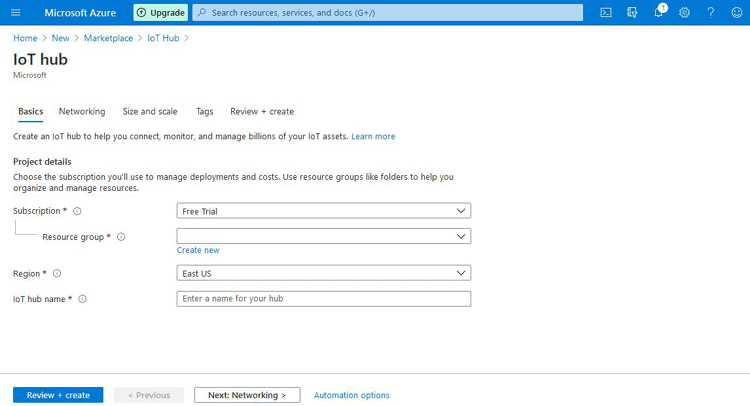
Task: Open the Learn more link
Action: point(373,136)
